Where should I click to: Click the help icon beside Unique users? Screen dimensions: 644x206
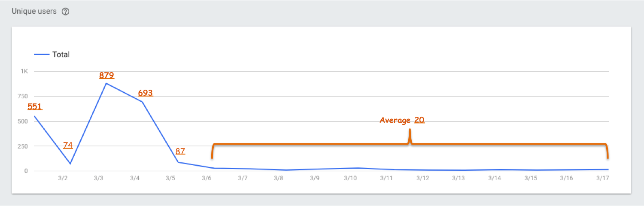tap(66, 12)
